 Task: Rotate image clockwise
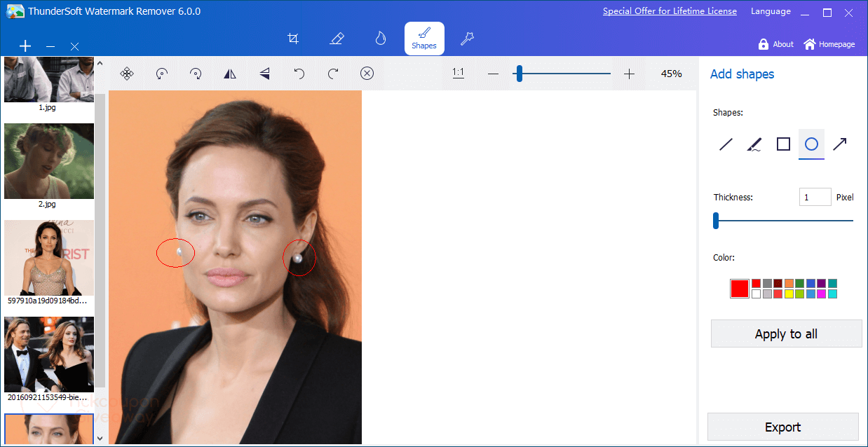(x=196, y=74)
